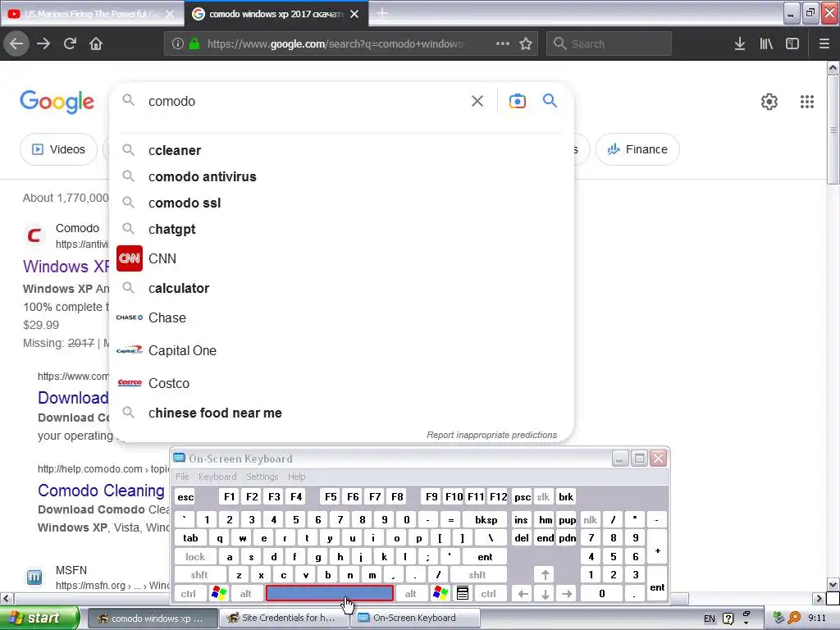Open the Library icon in Firefox toolbar
Image resolution: width=840 pixels, height=630 pixels.
[x=766, y=43]
